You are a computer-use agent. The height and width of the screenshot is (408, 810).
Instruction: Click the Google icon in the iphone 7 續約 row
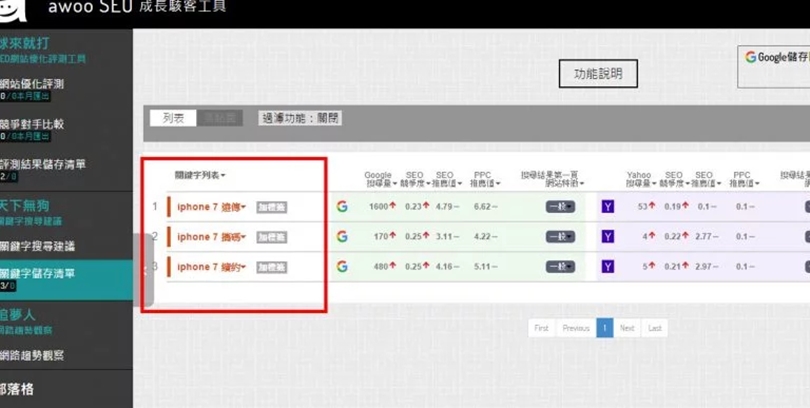341,266
